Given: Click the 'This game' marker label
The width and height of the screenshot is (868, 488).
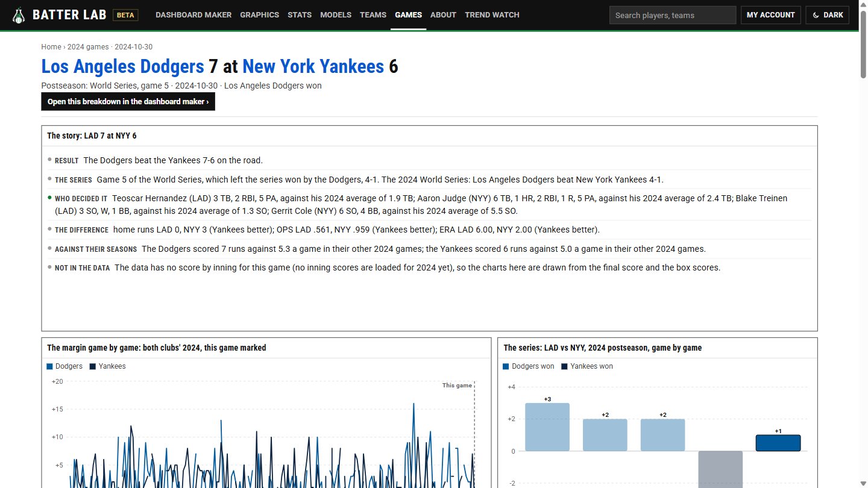Looking at the screenshot, I should [457, 386].
